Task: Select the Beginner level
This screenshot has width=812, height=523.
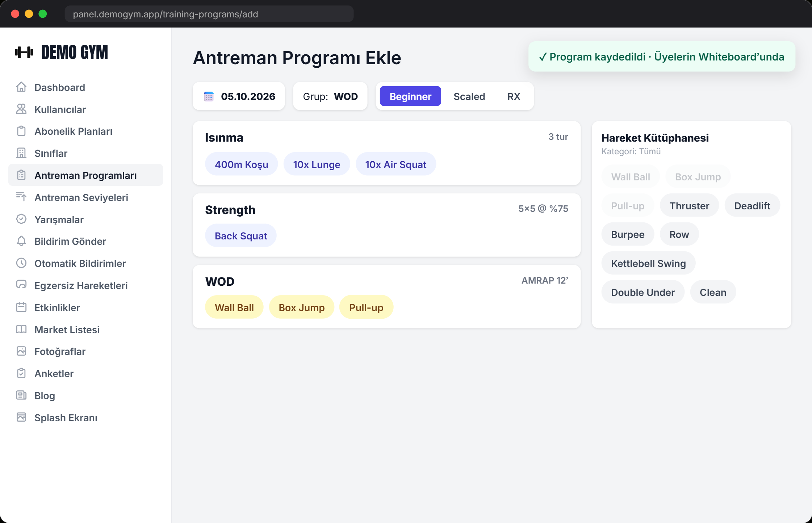Action: (410, 96)
